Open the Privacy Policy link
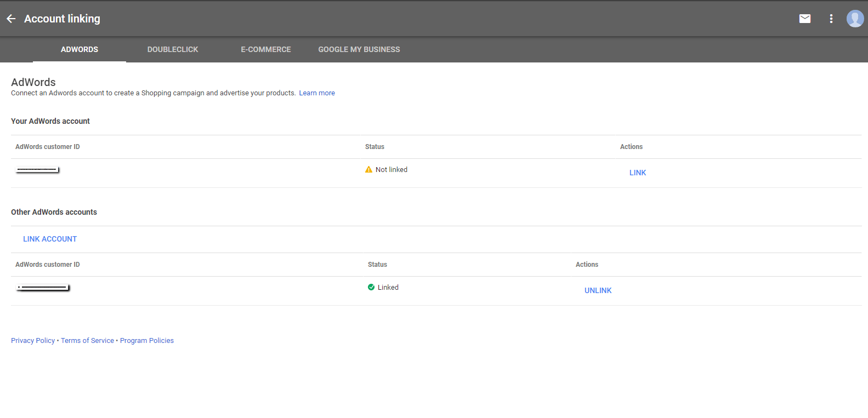This screenshot has height=418, width=868. coord(33,340)
